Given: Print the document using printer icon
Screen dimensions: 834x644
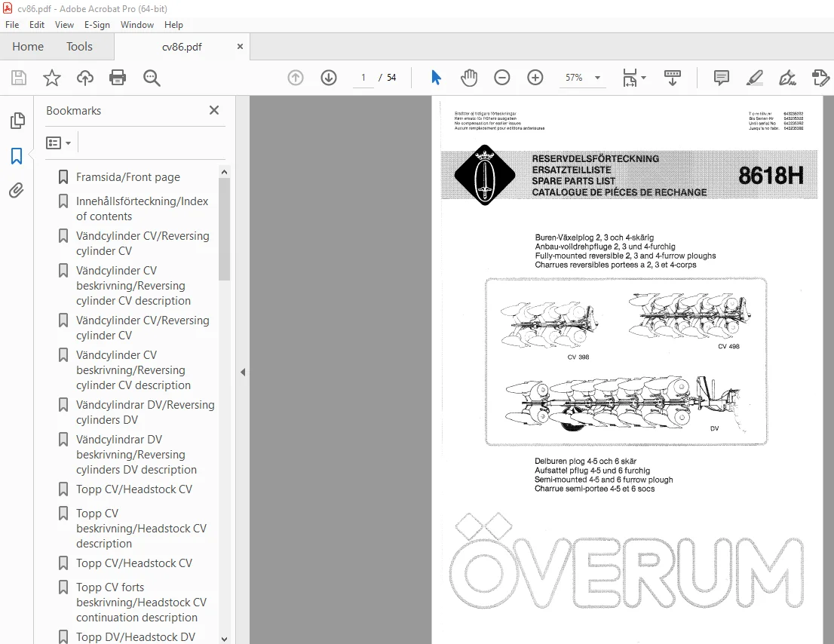Looking at the screenshot, I should [x=118, y=78].
